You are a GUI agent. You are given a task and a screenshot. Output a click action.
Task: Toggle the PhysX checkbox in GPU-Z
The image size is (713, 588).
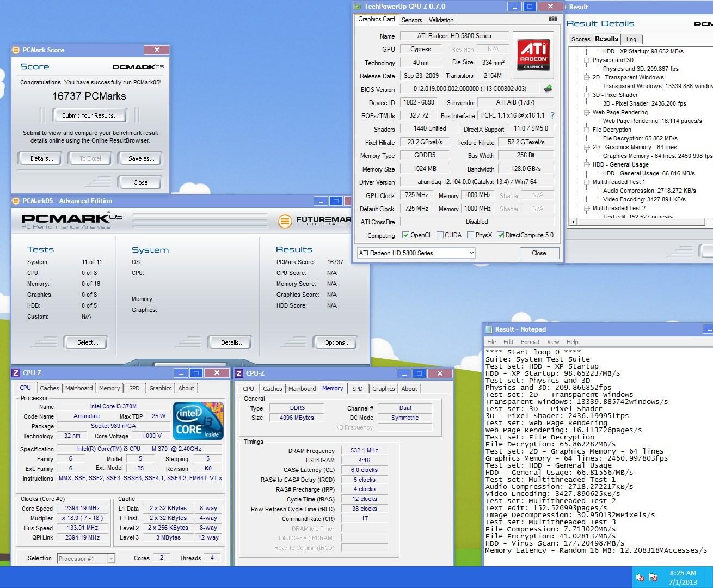pos(471,235)
